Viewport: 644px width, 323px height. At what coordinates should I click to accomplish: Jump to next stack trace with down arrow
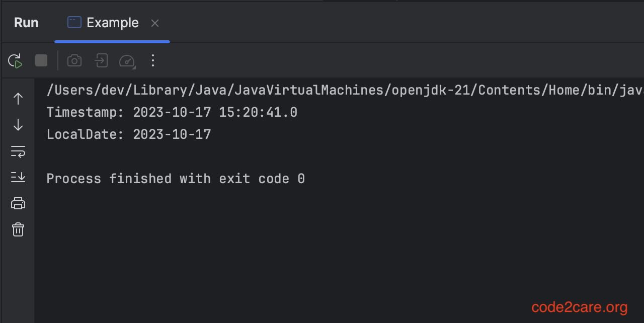(18, 125)
